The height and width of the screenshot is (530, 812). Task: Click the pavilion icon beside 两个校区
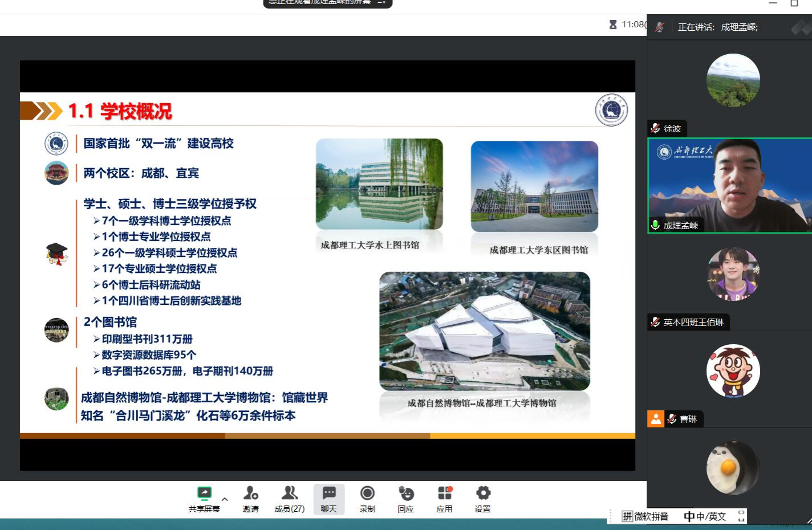pos(56,173)
